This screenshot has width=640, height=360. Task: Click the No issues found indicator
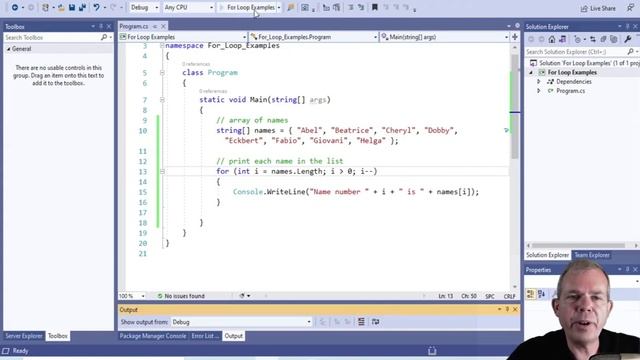(x=181, y=296)
